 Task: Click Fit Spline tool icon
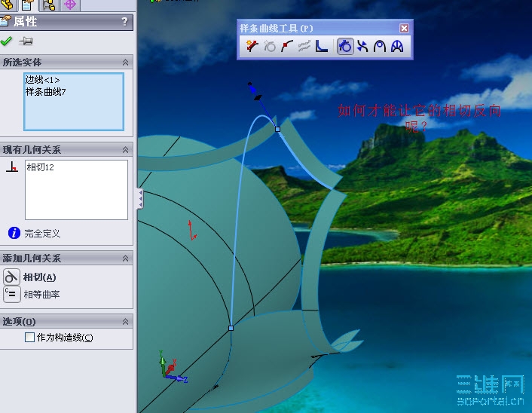coord(321,46)
